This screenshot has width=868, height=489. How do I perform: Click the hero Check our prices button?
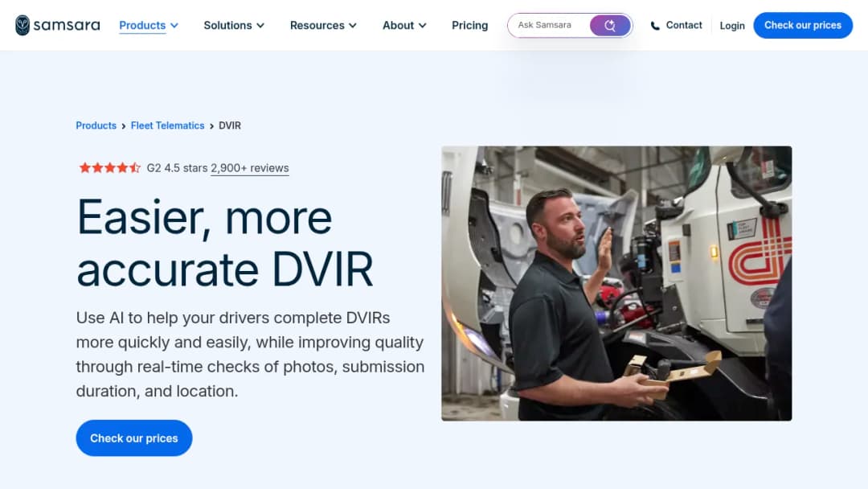click(134, 438)
